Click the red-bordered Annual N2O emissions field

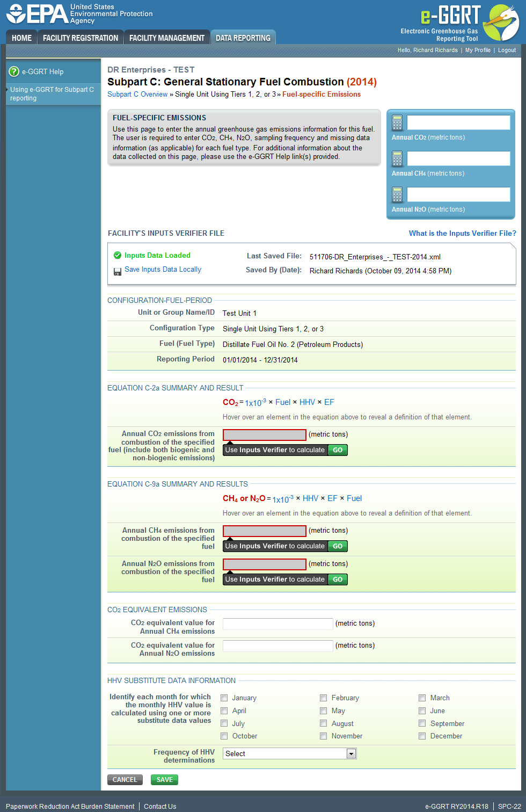pos(265,564)
